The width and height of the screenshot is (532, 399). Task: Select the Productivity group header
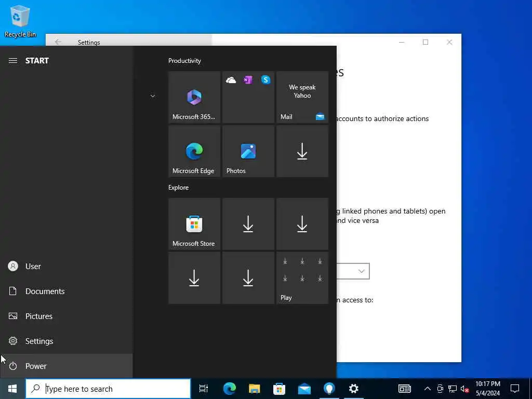(184, 61)
